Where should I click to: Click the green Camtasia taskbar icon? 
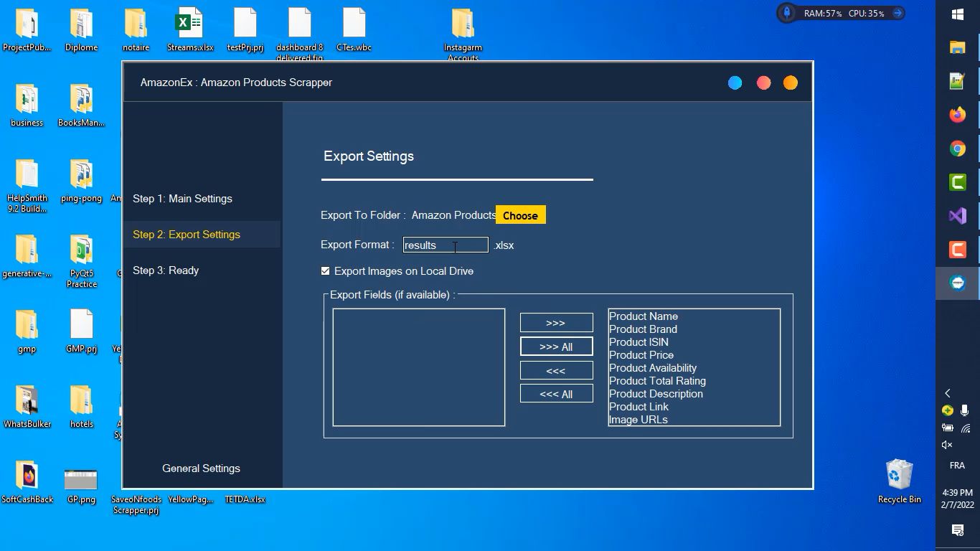[957, 182]
